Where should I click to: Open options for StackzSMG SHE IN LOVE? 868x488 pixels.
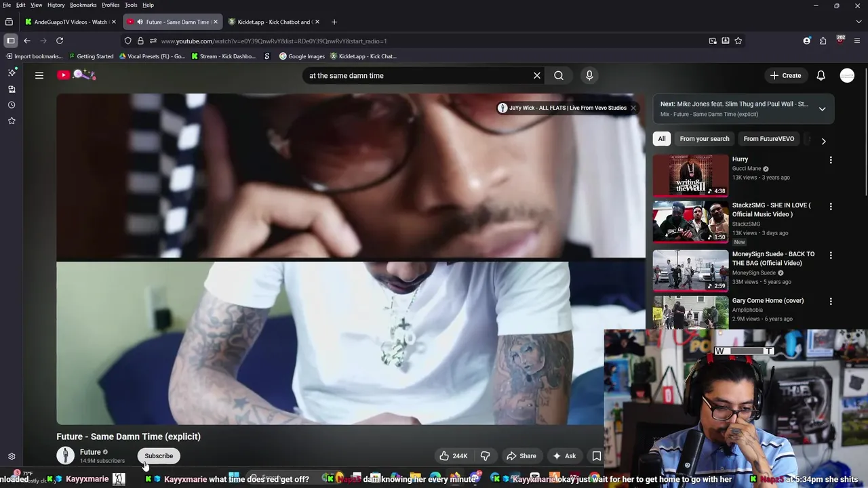tap(831, 206)
